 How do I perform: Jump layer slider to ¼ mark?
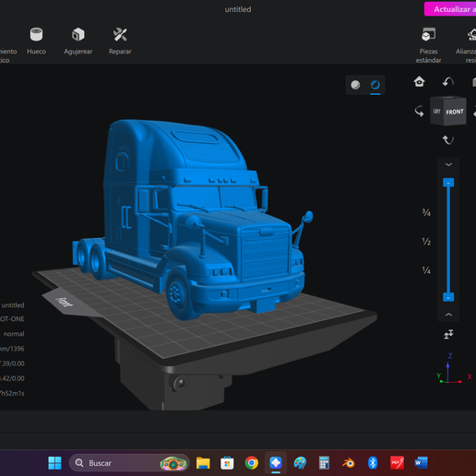pos(426,270)
